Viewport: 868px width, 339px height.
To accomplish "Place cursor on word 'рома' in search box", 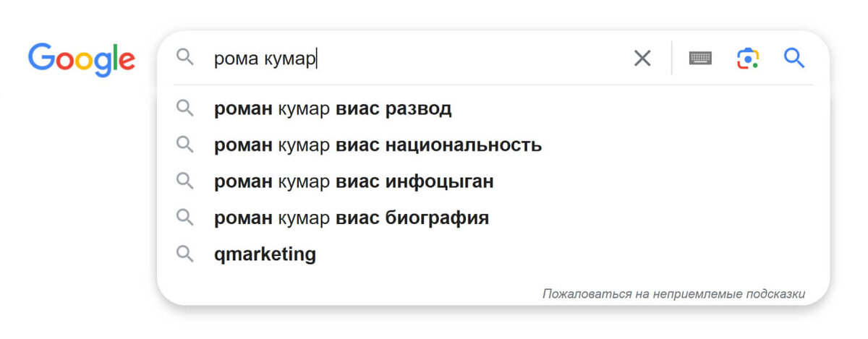I will (236, 59).
